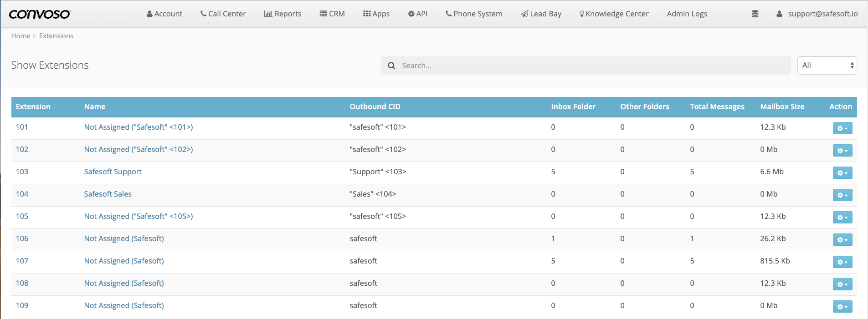Open Admin Logs in the top navigation
Image resolution: width=868 pixels, height=319 pixels.
[x=687, y=14]
